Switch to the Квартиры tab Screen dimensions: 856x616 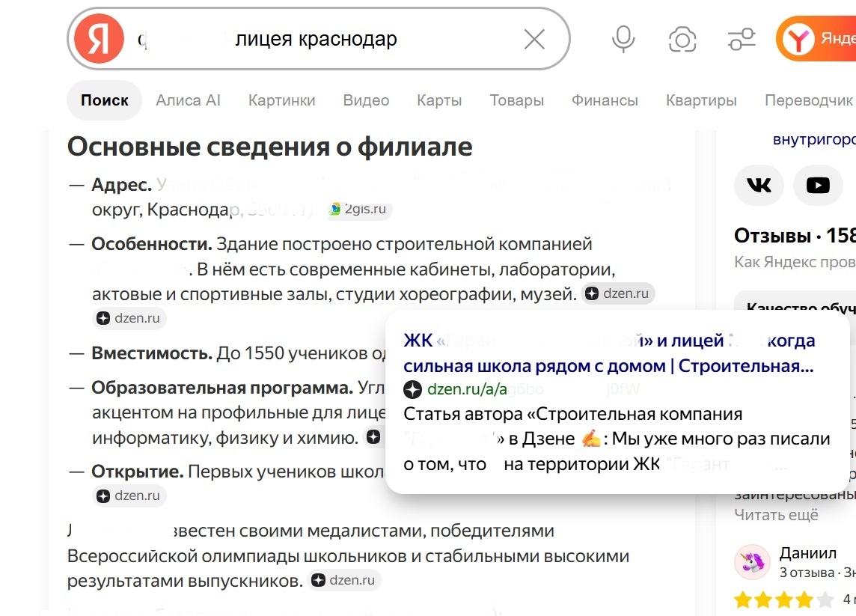click(x=702, y=100)
